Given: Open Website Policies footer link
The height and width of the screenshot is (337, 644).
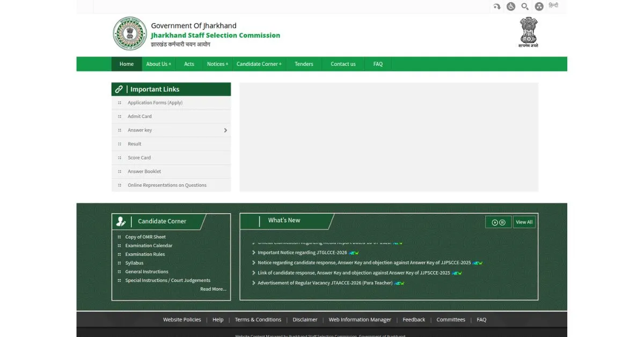Looking at the screenshot, I should click(182, 320).
